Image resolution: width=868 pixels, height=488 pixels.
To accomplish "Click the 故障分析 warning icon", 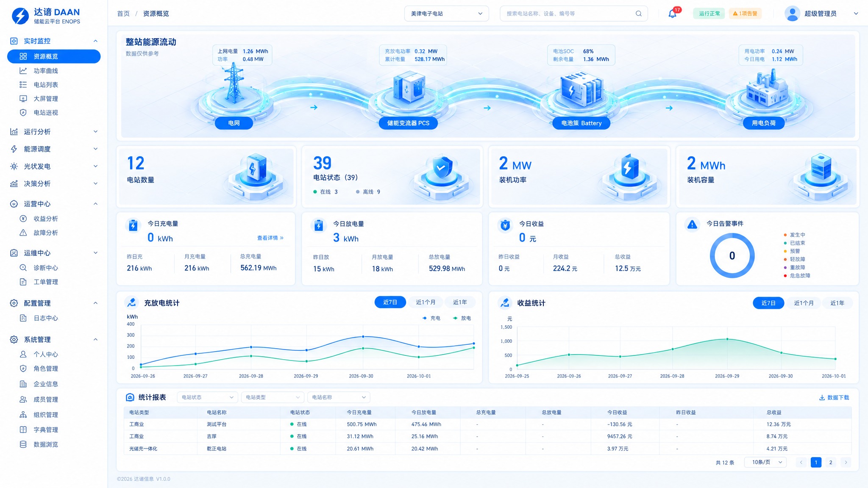I will point(23,233).
